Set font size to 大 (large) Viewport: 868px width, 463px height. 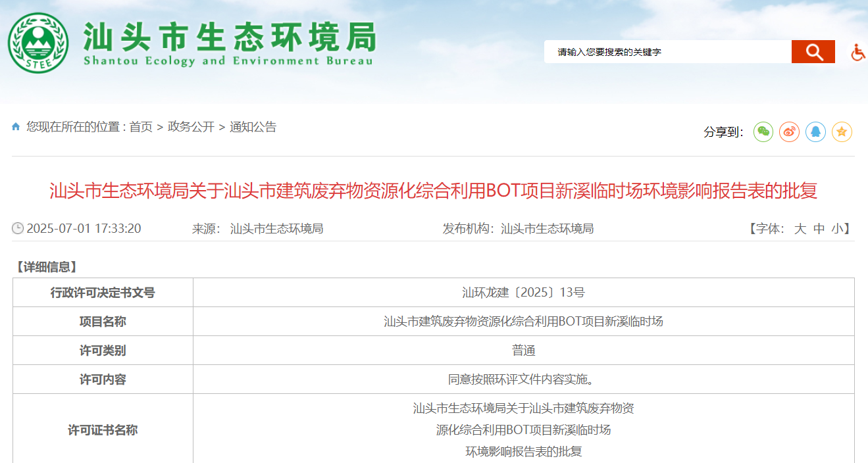point(800,229)
